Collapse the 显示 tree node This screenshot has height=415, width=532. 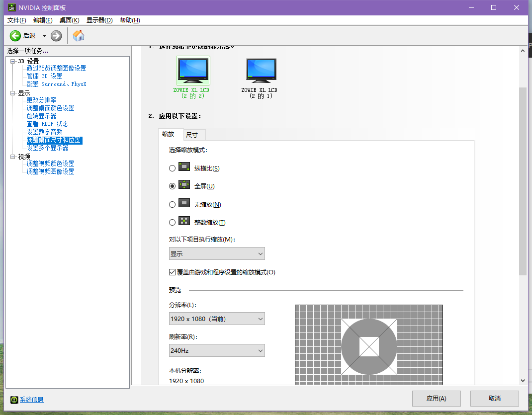point(12,93)
